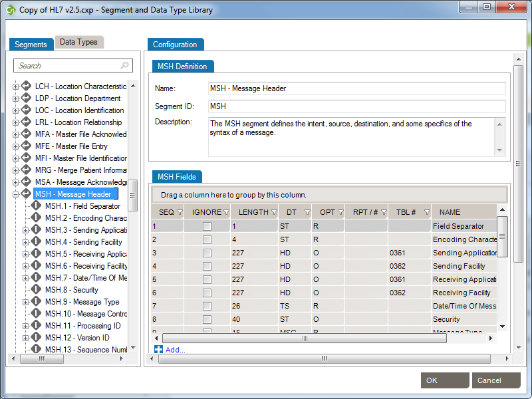The width and height of the screenshot is (532, 399).
Task: Tick IGNORE checkbox for Encoding Characters row
Action: (x=207, y=239)
